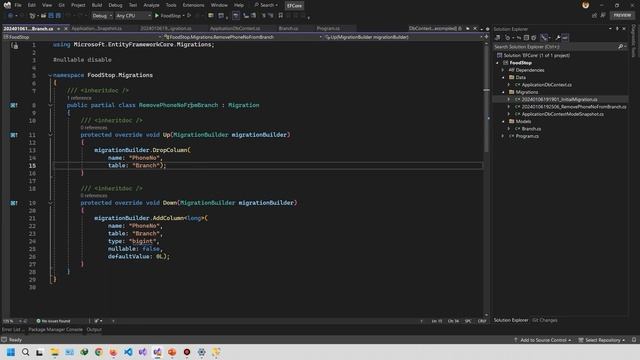Open File Explorer from the taskbar
This screenshot has height=360, width=640.
54,352
